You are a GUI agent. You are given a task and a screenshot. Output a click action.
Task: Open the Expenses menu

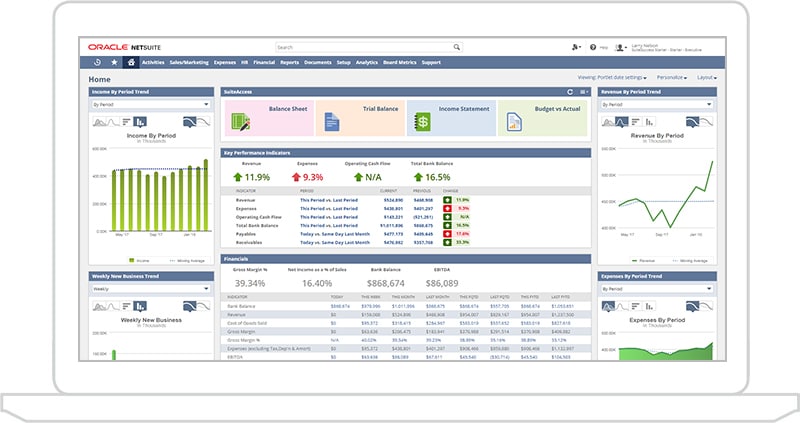pos(224,62)
